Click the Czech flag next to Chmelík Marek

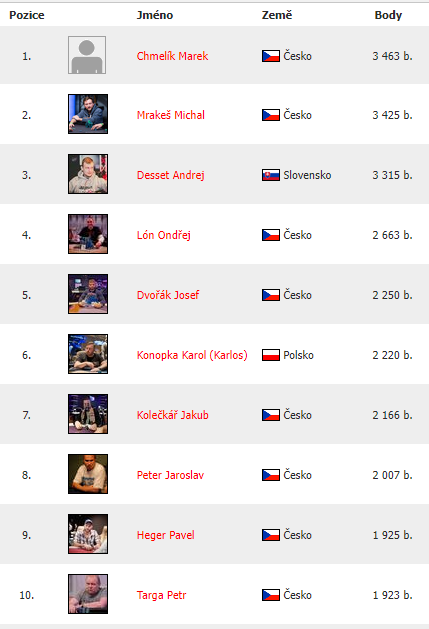pyautogui.click(x=271, y=56)
